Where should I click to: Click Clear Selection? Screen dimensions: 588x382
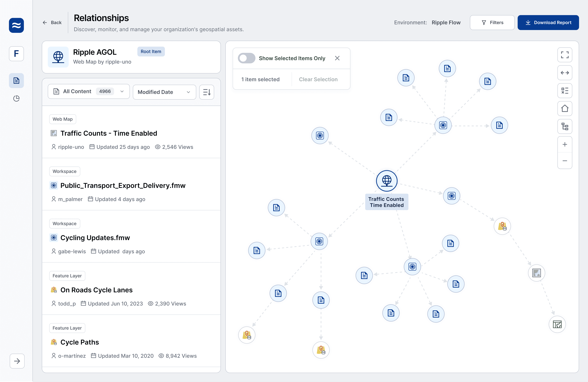click(x=318, y=79)
